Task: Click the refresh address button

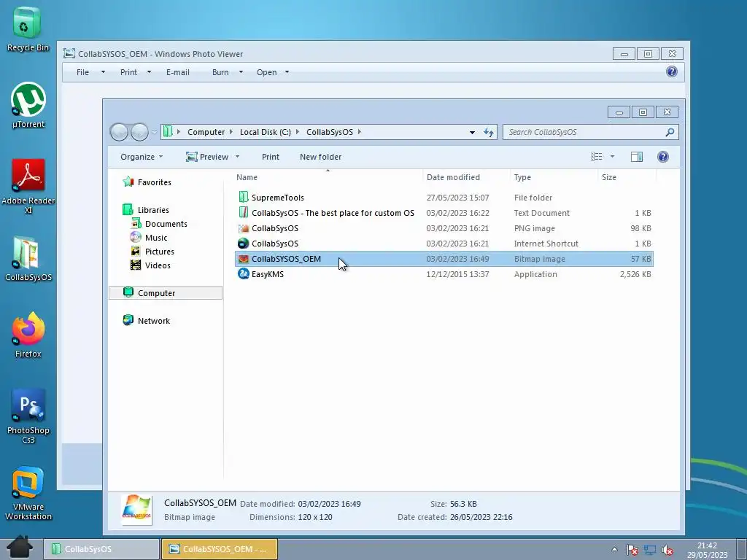Action: [489, 132]
